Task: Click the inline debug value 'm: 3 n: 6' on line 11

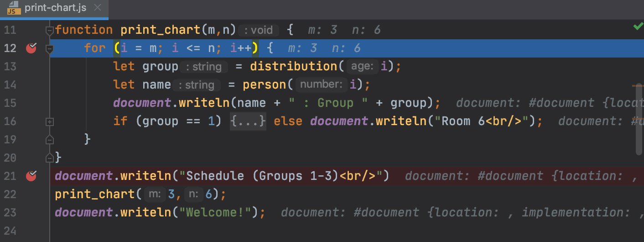Action: tap(344, 30)
